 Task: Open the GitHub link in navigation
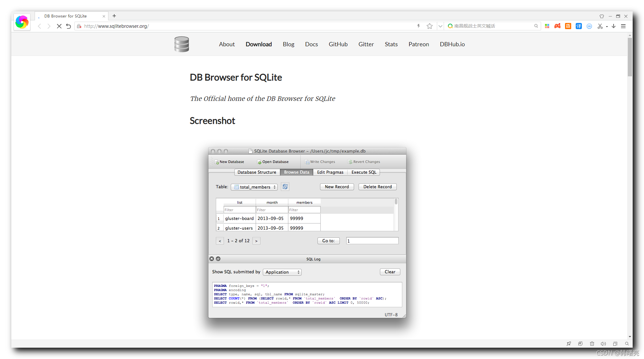pos(338,44)
